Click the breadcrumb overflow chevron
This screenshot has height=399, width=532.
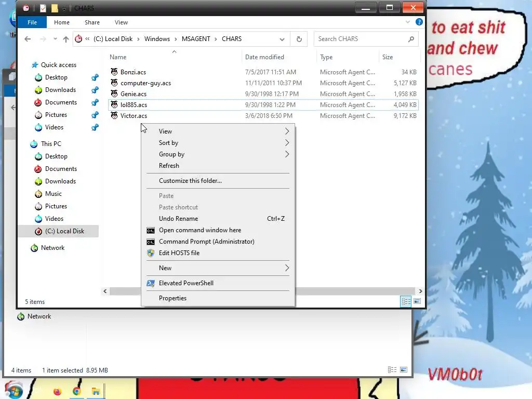click(87, 39)
